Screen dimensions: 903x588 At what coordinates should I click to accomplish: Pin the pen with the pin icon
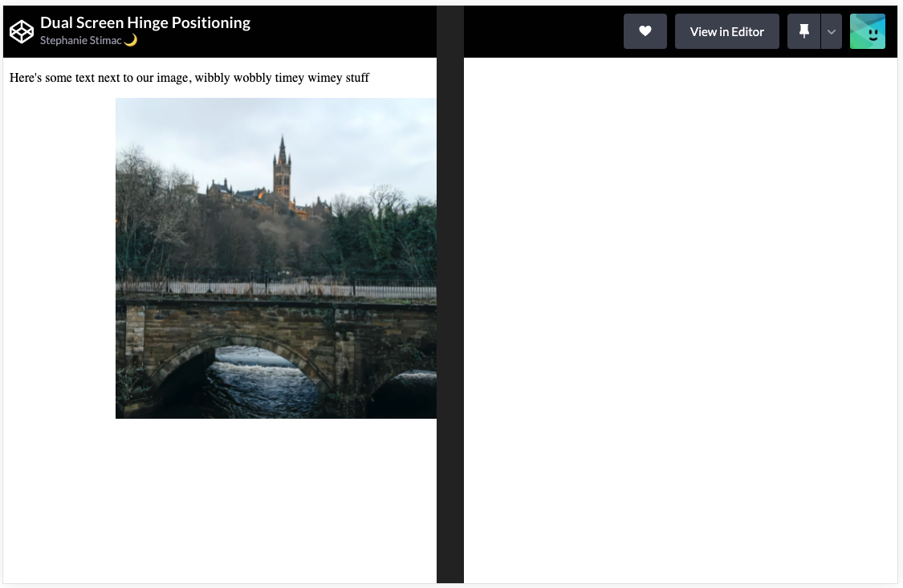tap(803, 30)
